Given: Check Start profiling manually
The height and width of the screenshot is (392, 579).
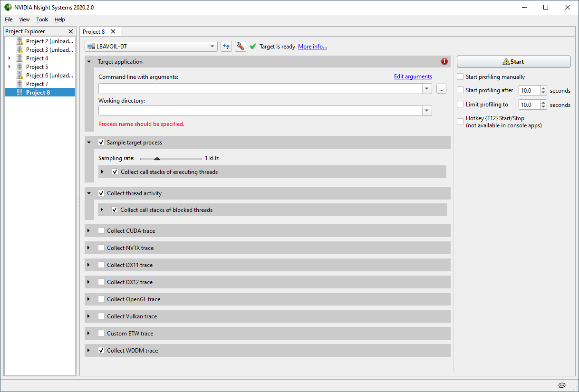Looking at the screenshot, I should 460,77.
